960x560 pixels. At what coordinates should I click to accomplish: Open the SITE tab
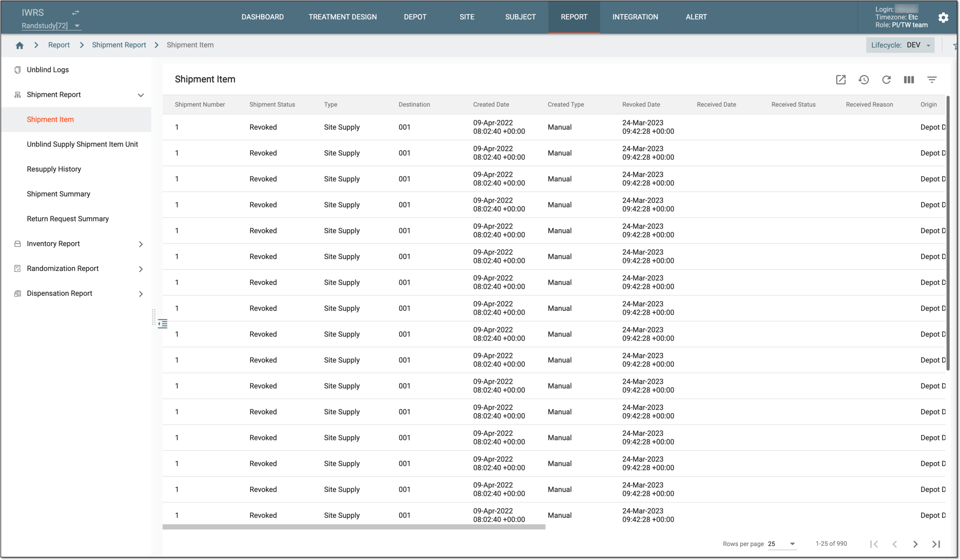[467, 17]
